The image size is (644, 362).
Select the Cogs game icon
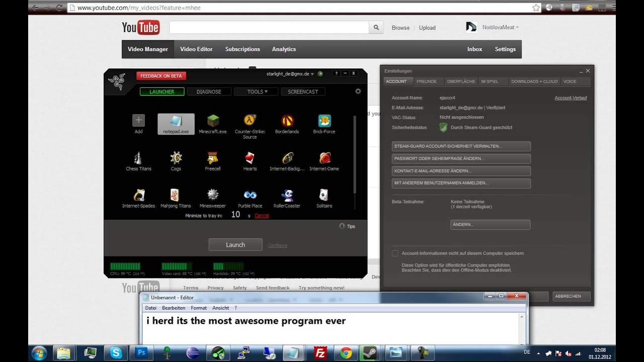pos(176,161)
